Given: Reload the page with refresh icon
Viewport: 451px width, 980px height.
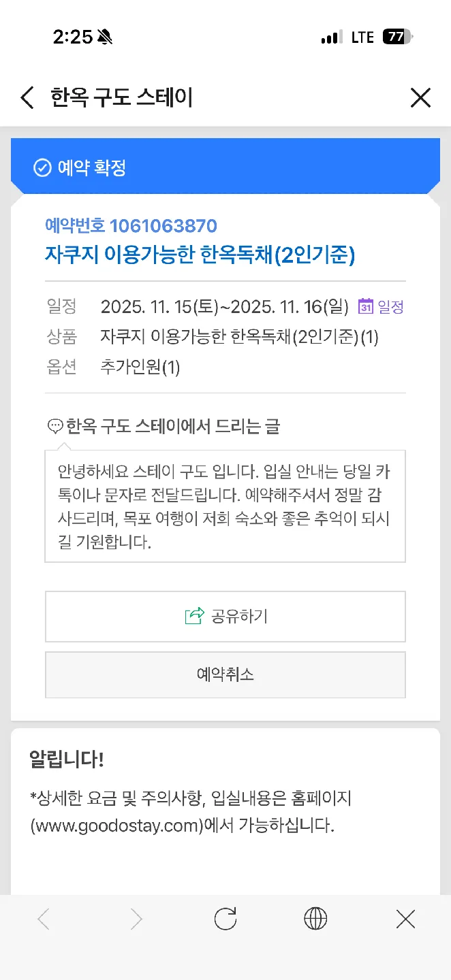Looking at the screenshot, I should click(x=226, y=919).
